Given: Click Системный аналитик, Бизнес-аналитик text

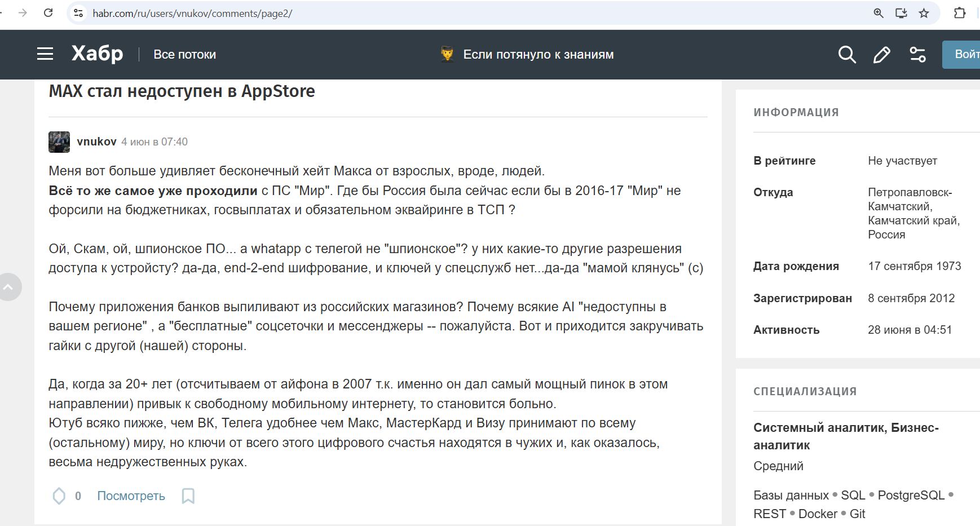Looking at the screenshot, I should coord(846,436).
